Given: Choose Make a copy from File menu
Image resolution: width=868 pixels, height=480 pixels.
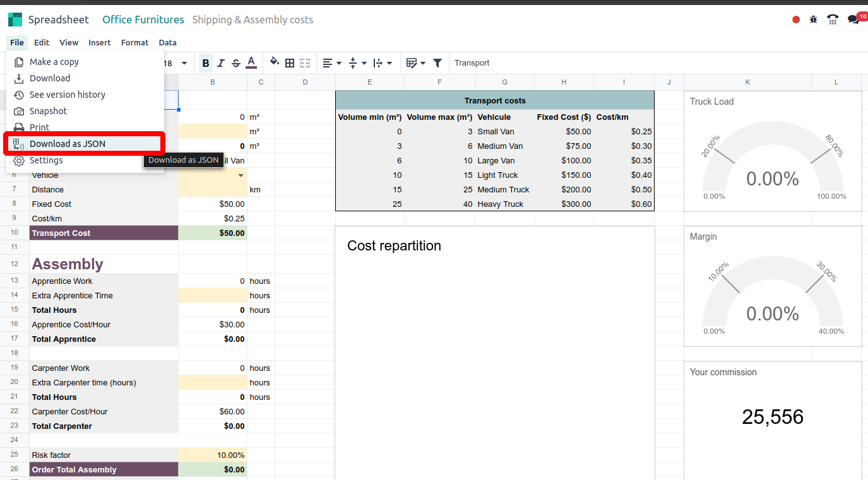Looking at the screenshot, I should [x=85, y=62].
